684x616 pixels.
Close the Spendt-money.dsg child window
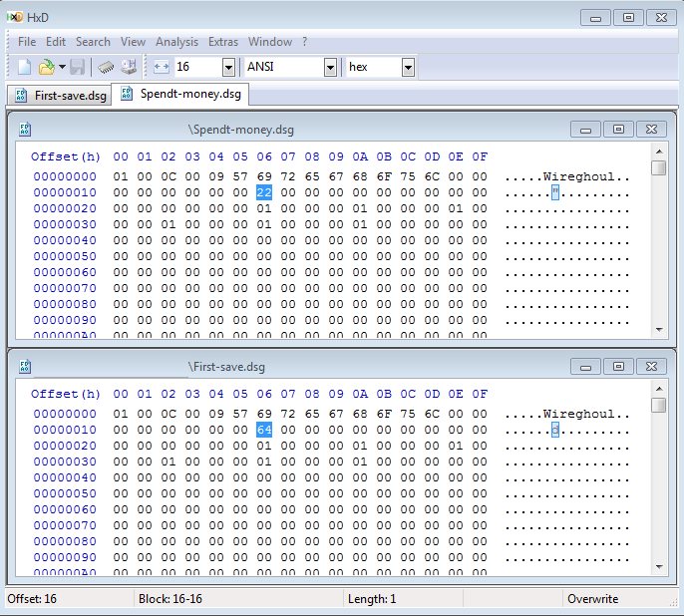point(651,130)
